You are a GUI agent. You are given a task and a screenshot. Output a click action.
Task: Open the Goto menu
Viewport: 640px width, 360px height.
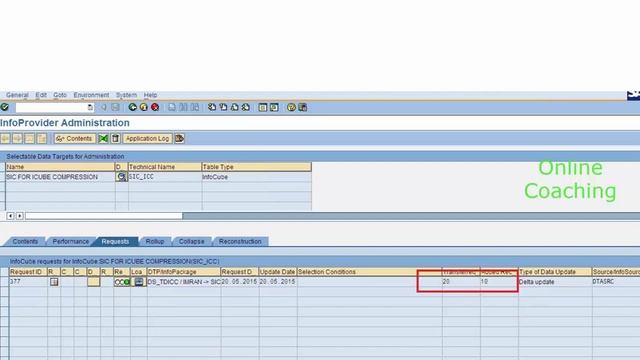(60, 95)
